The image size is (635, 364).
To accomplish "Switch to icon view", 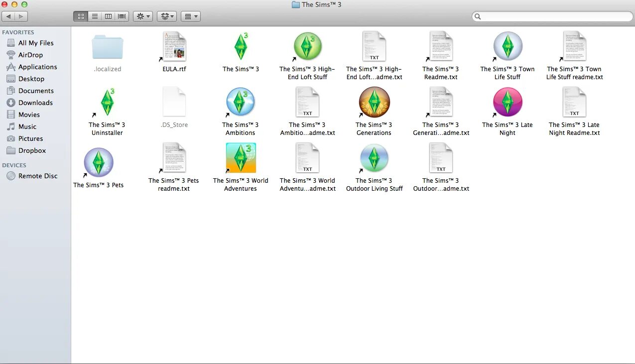I will point(80,16).
